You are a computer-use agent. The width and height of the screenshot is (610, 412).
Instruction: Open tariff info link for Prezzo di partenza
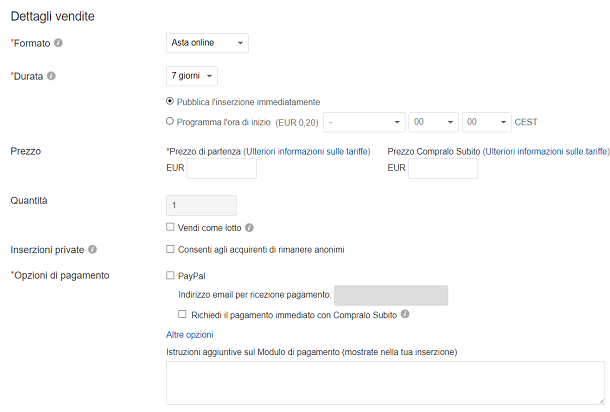click(x=307, y=152)
